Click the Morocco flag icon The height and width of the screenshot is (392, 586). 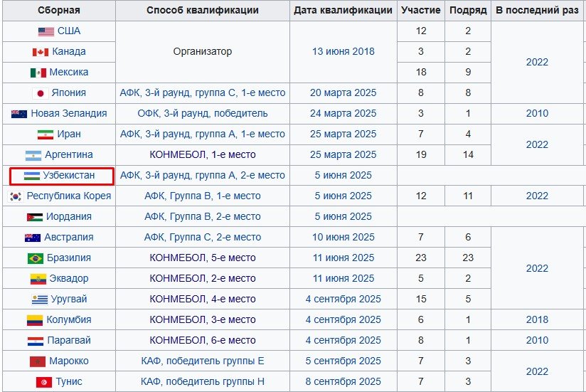pyautogui.click(x=38, y=361)
